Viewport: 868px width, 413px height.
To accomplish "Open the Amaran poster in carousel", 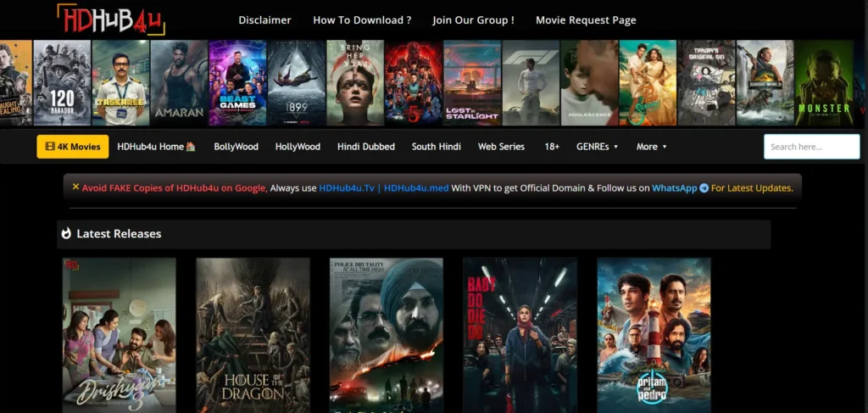I will [180, 82].
